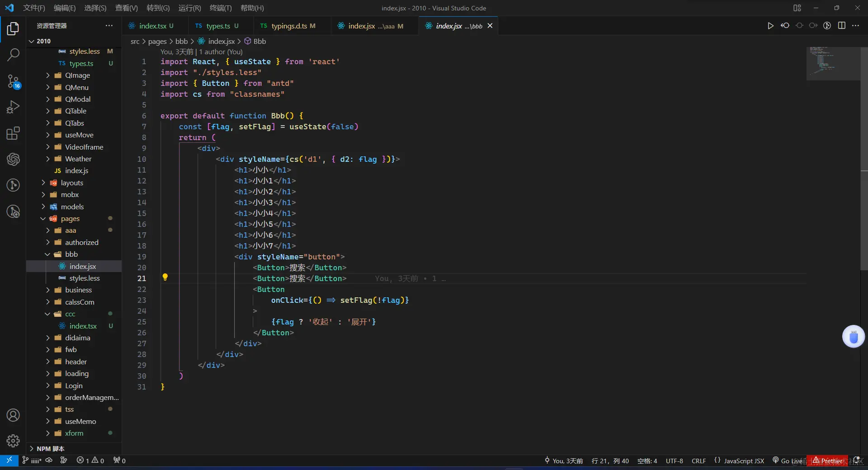Click the Prettier status bar item
This screenshot has height=470, width=868.
coord(827,461)
